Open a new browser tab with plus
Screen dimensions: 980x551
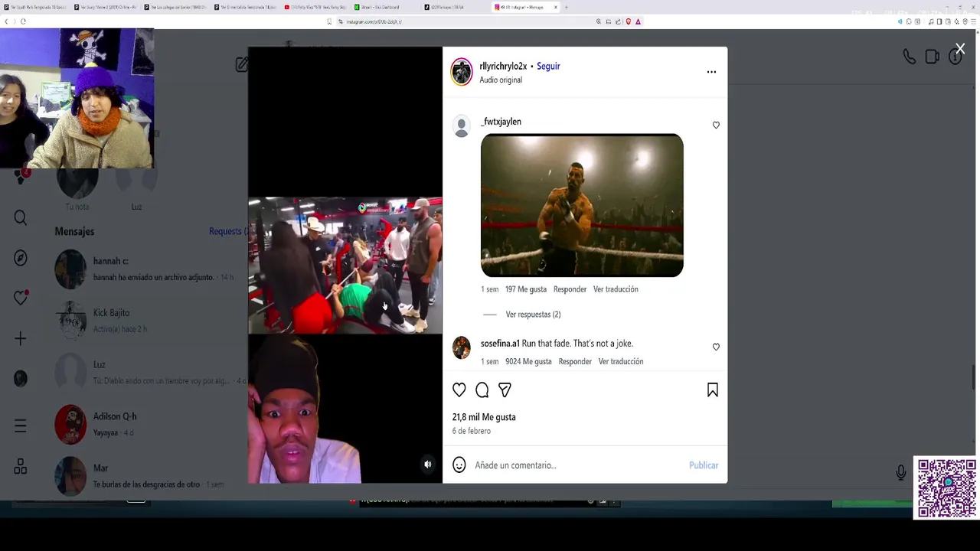[566, 7]
